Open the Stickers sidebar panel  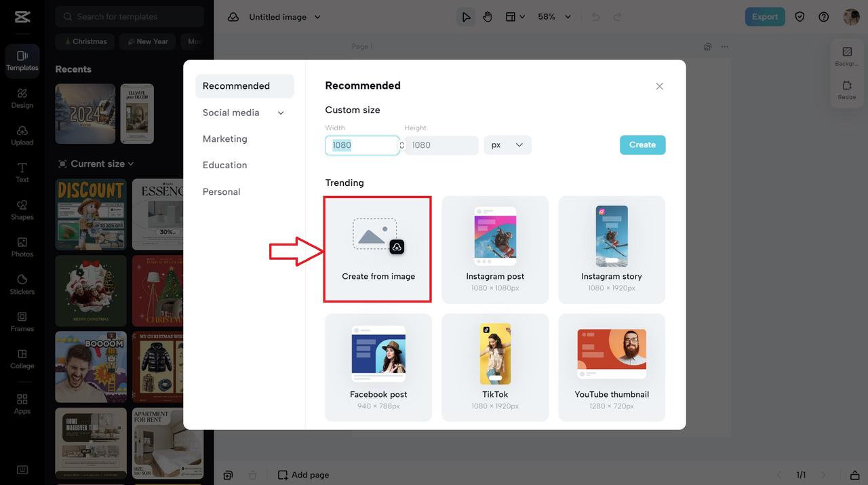coord(22,284)
